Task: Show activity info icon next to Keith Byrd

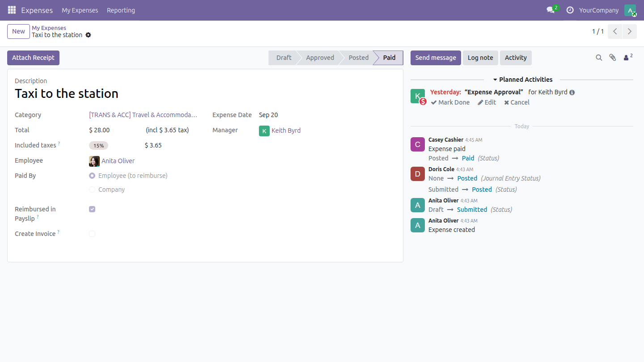Action: click(572, 93)
